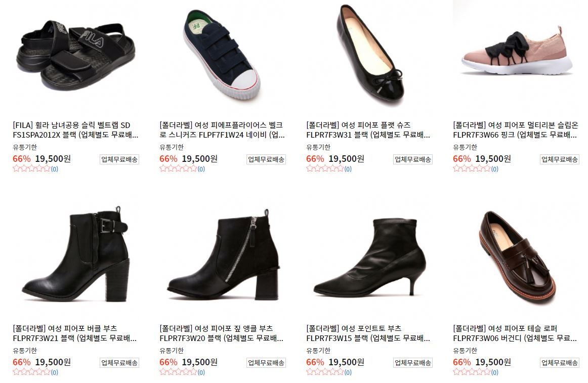This screenshot has width=588, height=383.
Task: Open the pink multi-ribbon slip-on image
Action: pos(516,56)
